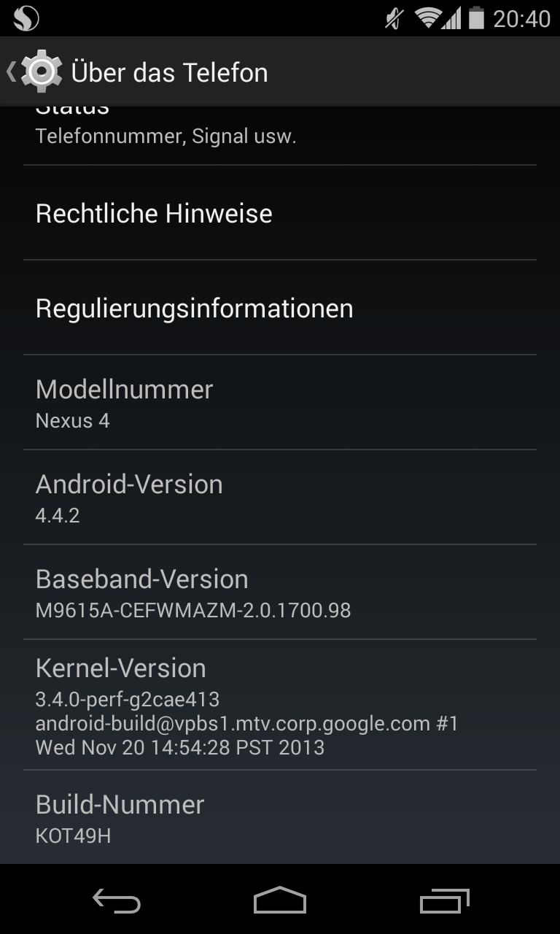Tap the muted ringer status icon
Image resolution: width=560 pixels, height=934 pixels.
point(394,18)
